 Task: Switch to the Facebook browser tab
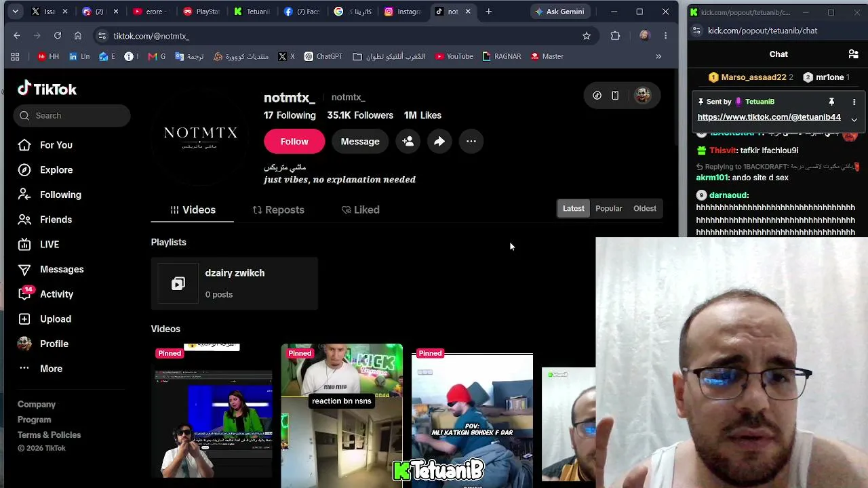click(x=302, y=12)
